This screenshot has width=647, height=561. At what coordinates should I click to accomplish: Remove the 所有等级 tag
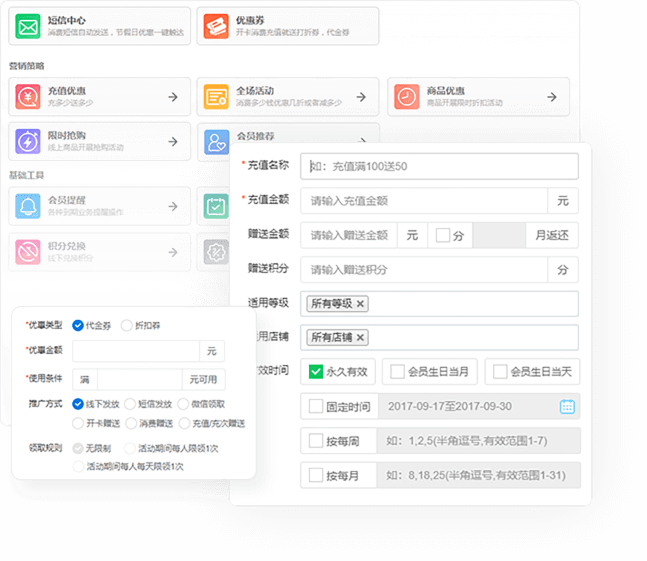click(x=360, y=304)
